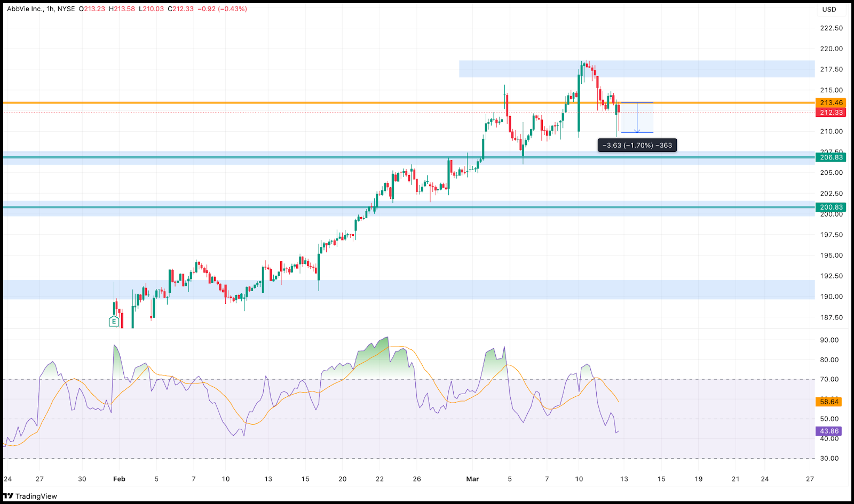Select the blue support zone near 190.00

click(x=409, y=290)
